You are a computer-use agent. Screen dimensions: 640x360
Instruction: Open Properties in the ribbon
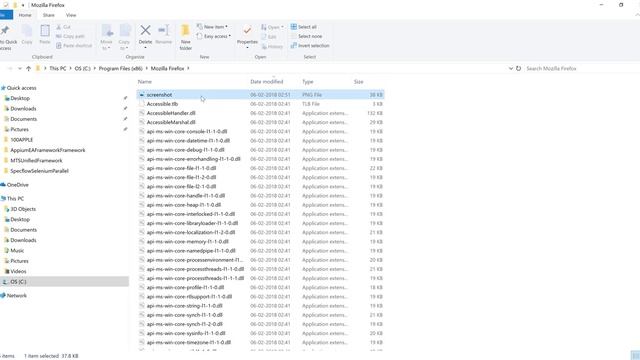click(247, 36)
